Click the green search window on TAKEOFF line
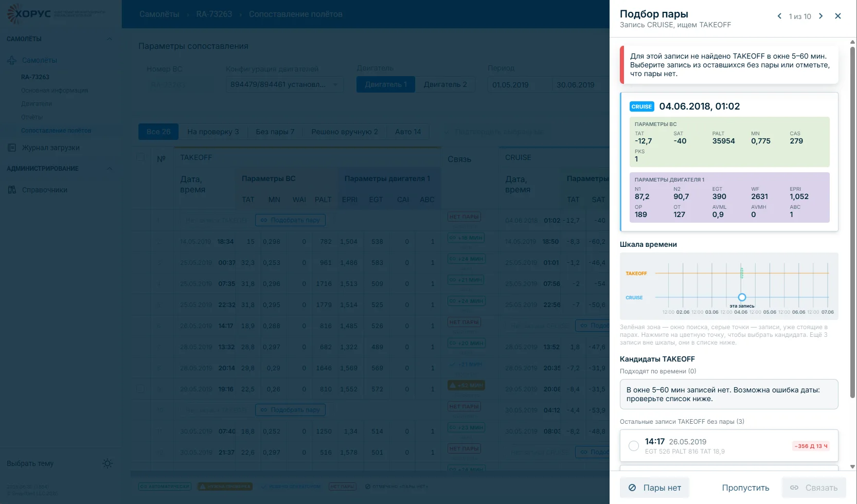The image size is (857, 504). (x=742, y=273)
